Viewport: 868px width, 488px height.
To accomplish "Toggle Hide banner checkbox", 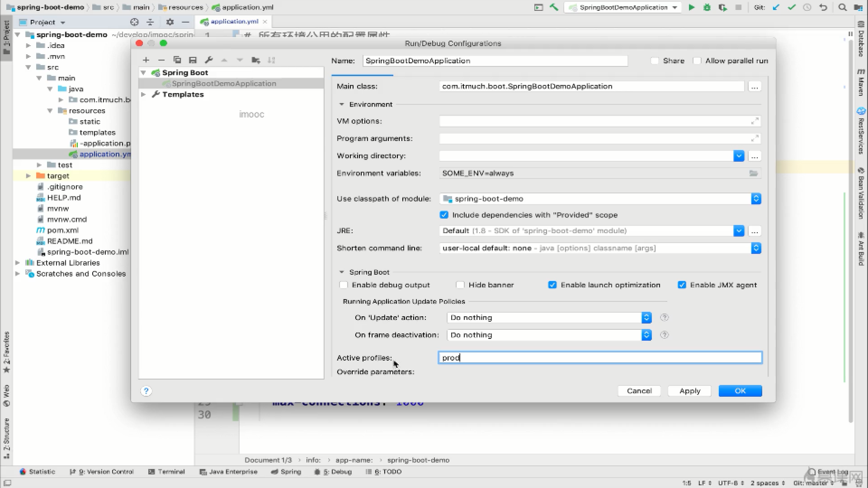I will click(x=459, y=285).
